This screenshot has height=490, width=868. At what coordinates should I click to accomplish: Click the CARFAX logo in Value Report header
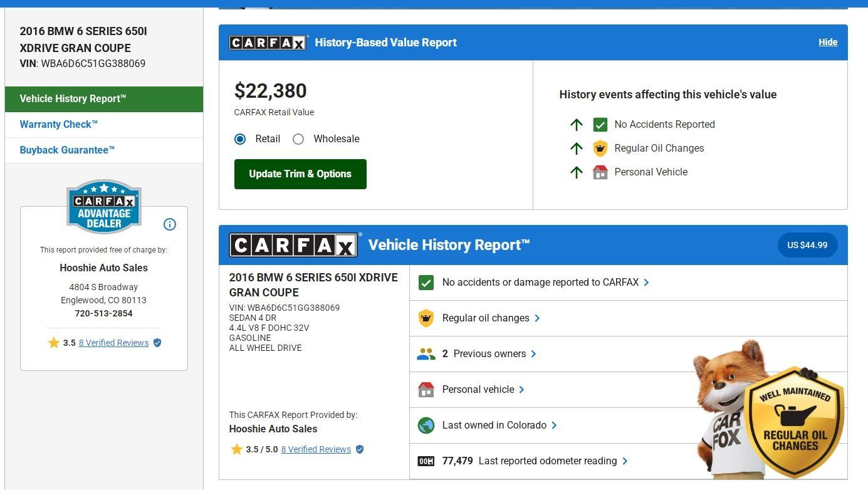coord(269,43)
